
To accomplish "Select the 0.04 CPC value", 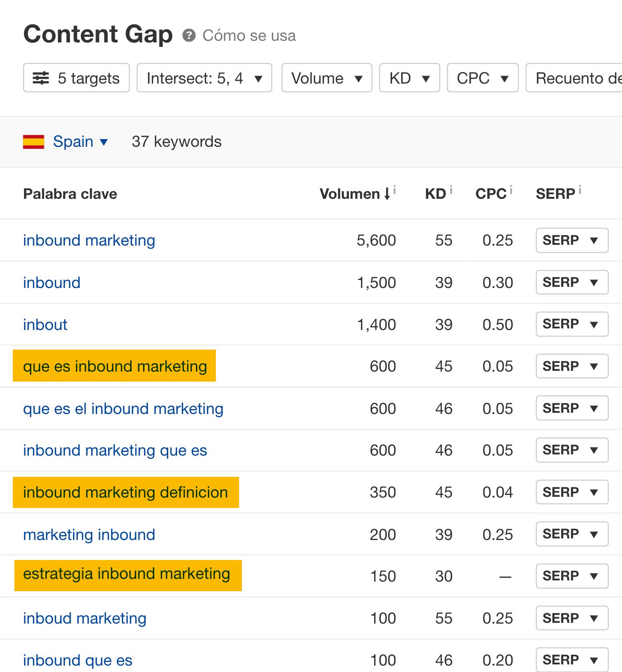I will 498,492.
